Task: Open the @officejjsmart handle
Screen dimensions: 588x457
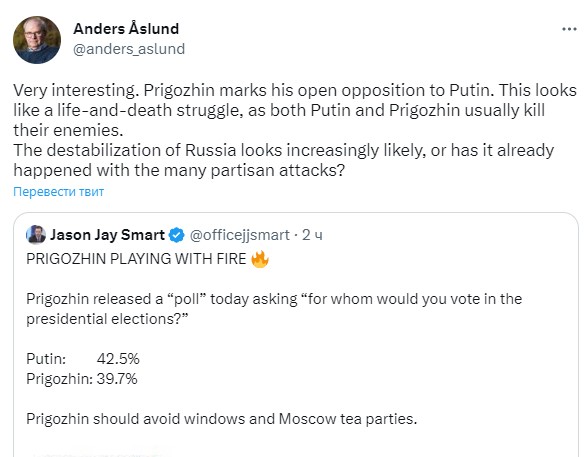Action: tap(240, 235)
